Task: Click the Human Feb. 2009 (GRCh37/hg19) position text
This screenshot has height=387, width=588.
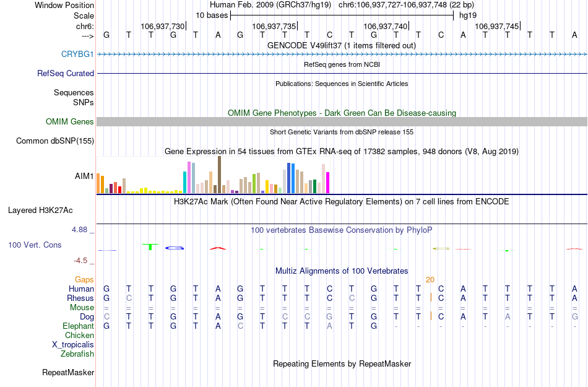Action: pyautogui.click(x=270, y=5)
